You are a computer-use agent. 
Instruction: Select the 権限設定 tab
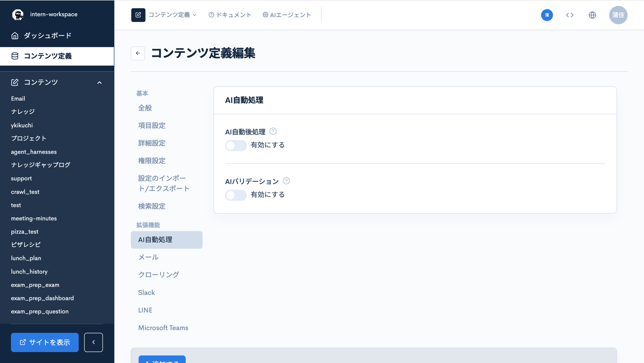pyautogui.click(x=166, y=161)
